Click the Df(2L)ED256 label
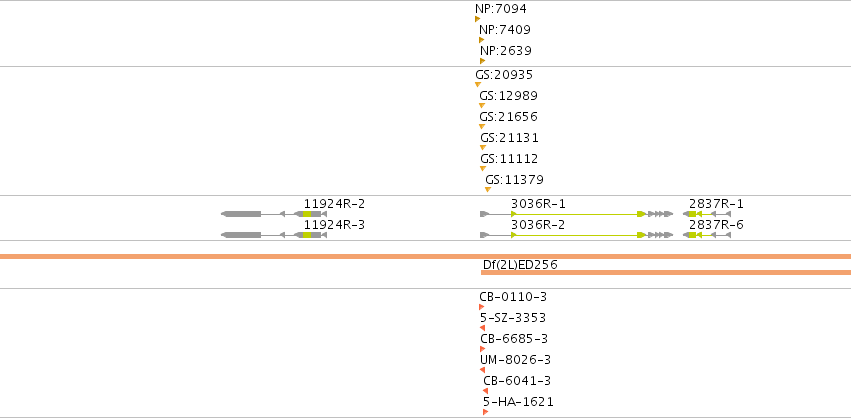 coord(520,265)
